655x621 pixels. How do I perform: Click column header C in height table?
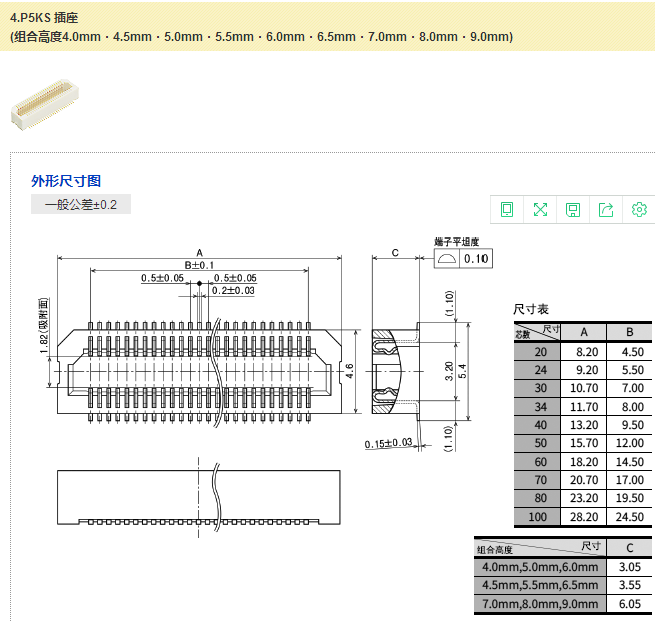(629, 547)
